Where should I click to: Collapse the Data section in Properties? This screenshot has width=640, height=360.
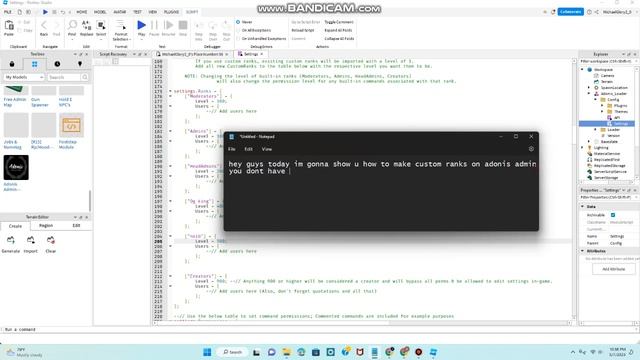point(582,207)
